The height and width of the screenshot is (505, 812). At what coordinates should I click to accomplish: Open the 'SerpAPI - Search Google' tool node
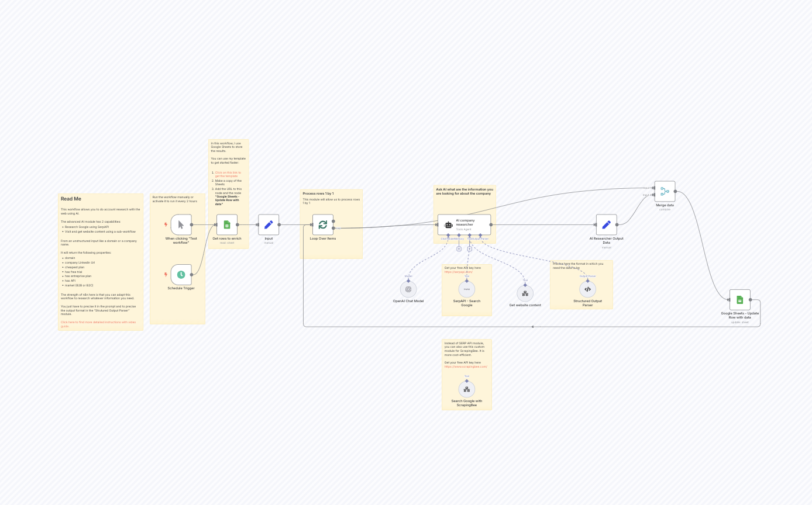coord(467,289)
